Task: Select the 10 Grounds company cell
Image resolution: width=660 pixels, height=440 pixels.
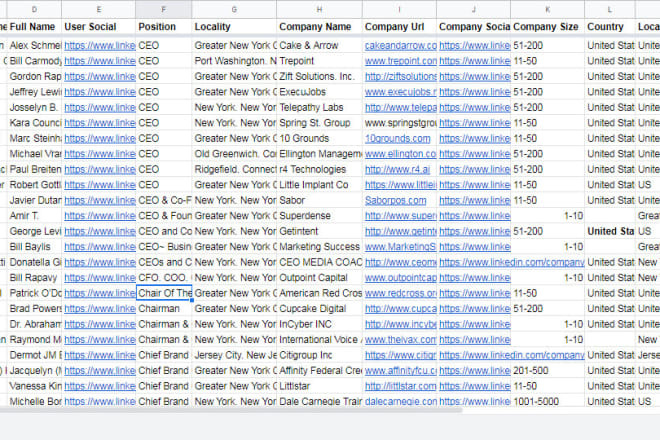Action: (x=319, y=139)
